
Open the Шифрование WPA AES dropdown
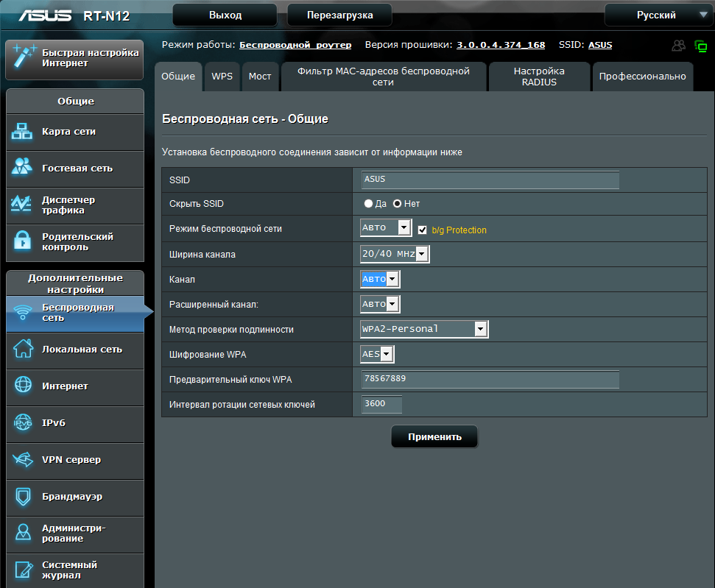[x=377, y=354]
